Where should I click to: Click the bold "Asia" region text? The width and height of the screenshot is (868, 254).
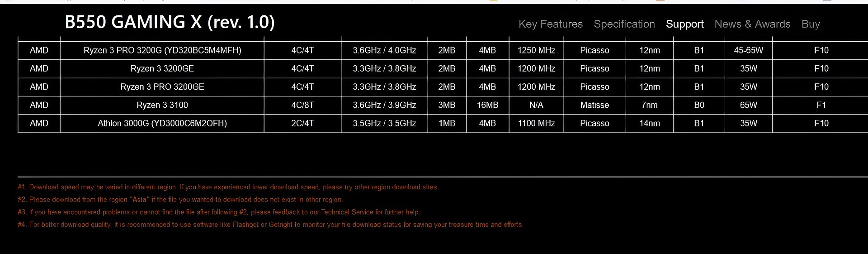coord(139,200)
